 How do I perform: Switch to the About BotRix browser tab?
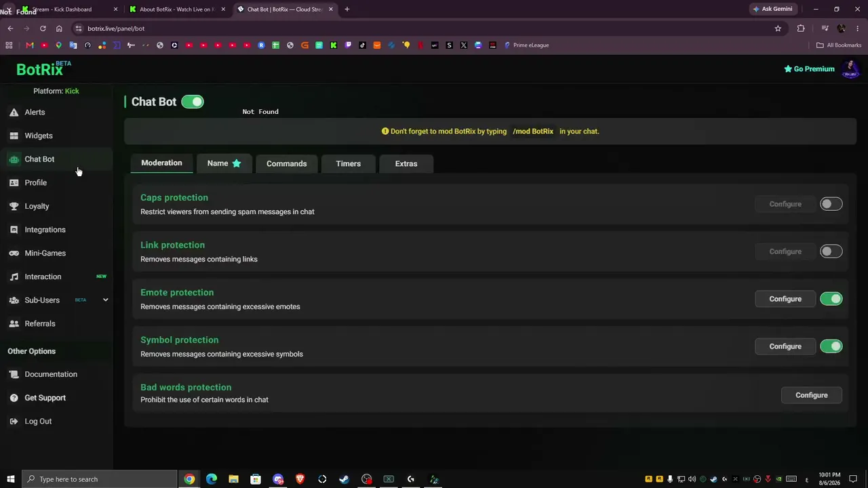pyautogui.click(x=177, y=9)
